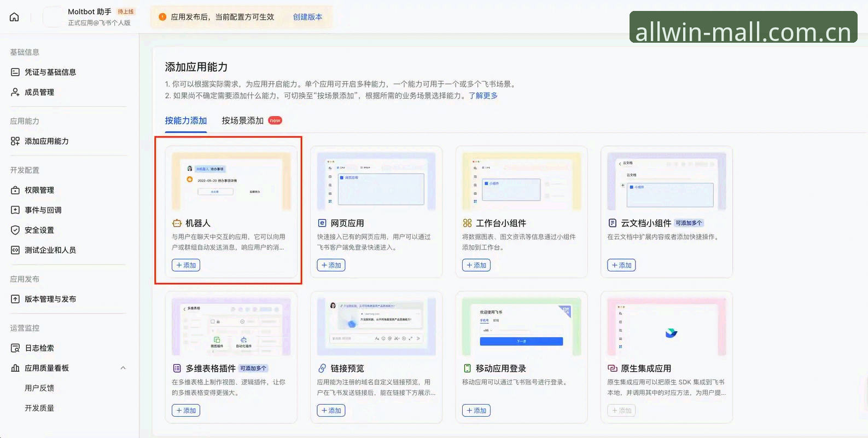The image size is (868, 438).
Task: Click the 测试企业和人员 icon
Action: coord(15,250)
